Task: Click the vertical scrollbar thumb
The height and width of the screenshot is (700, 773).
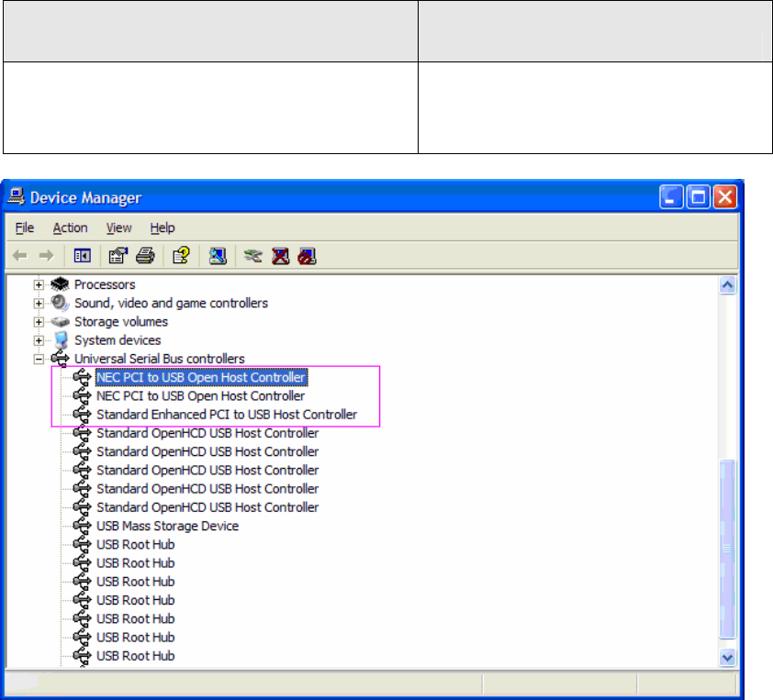Action: [x=728, y=549]
